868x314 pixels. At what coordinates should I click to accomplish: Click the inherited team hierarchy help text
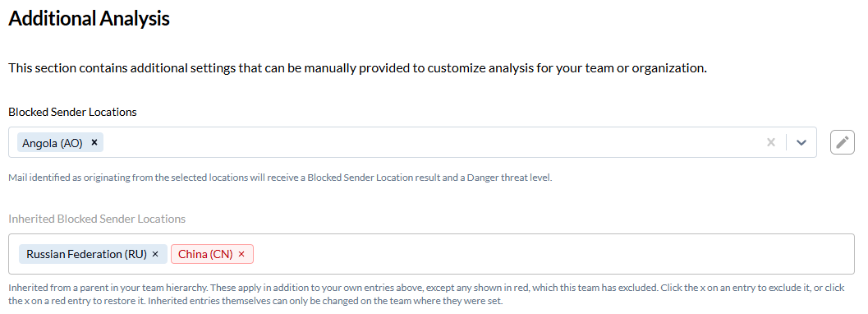coord(426,295)
